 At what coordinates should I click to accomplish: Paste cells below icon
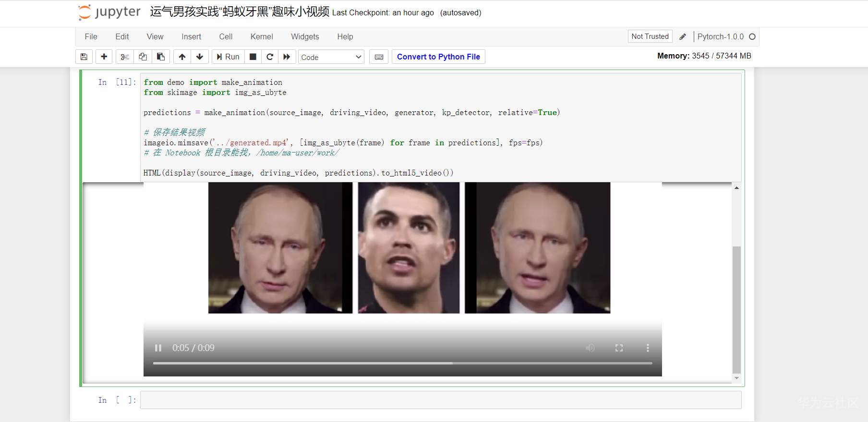point(161,57)
